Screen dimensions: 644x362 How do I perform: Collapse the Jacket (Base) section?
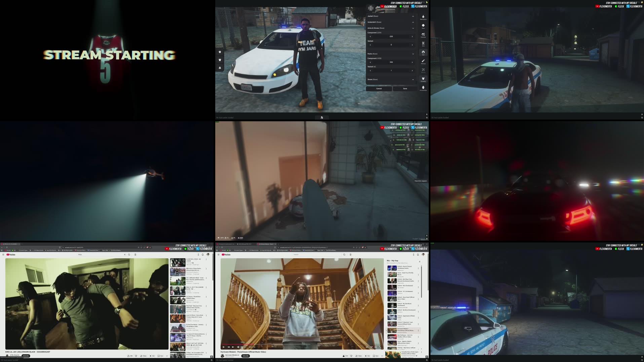point(413,16)
